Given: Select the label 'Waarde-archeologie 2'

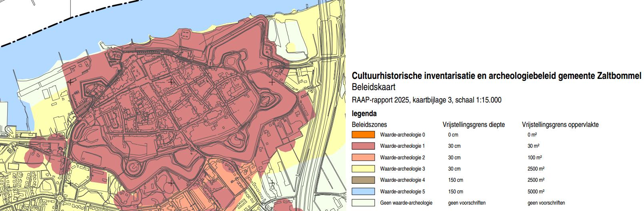Looking at the screenshot, I should click(402, 157).
